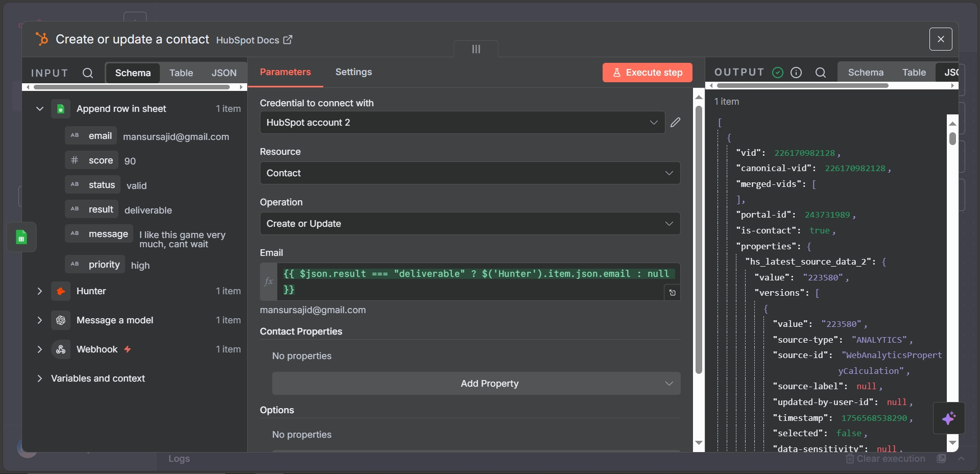Click the Google Sheets node icon left of dialog
This screenshot has width=980, height=474.
[x=21, y=237]
